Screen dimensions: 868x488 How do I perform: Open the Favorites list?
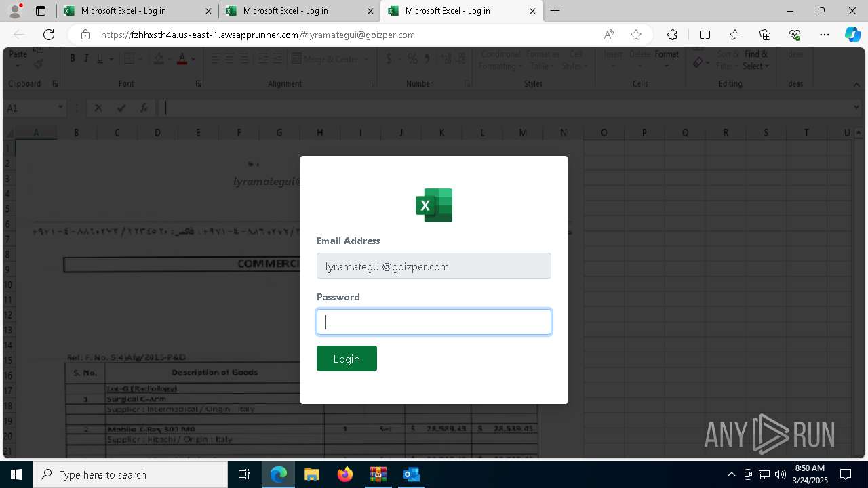click(735, 35)
